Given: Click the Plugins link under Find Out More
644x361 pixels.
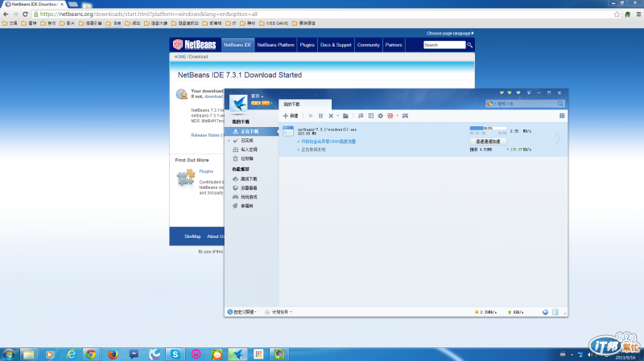Looking at the screenshot, I should click(206, 171).
